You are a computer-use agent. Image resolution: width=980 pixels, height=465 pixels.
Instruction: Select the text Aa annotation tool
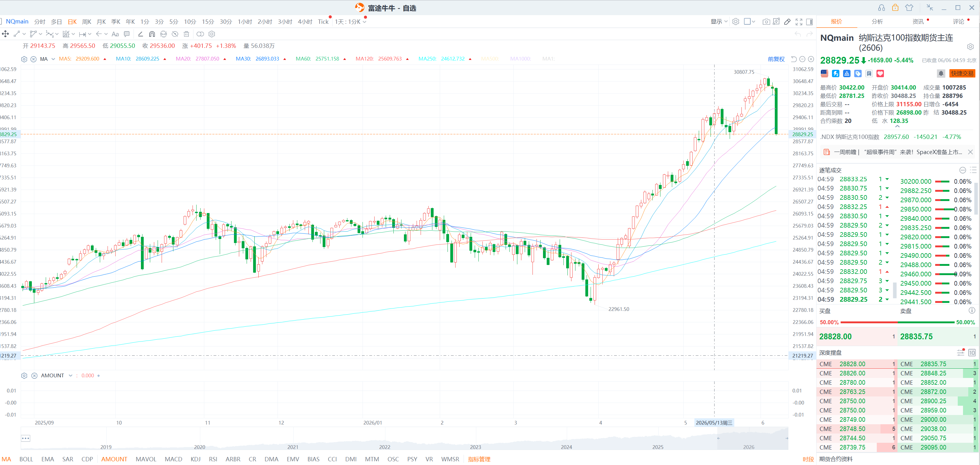[115, 34]
